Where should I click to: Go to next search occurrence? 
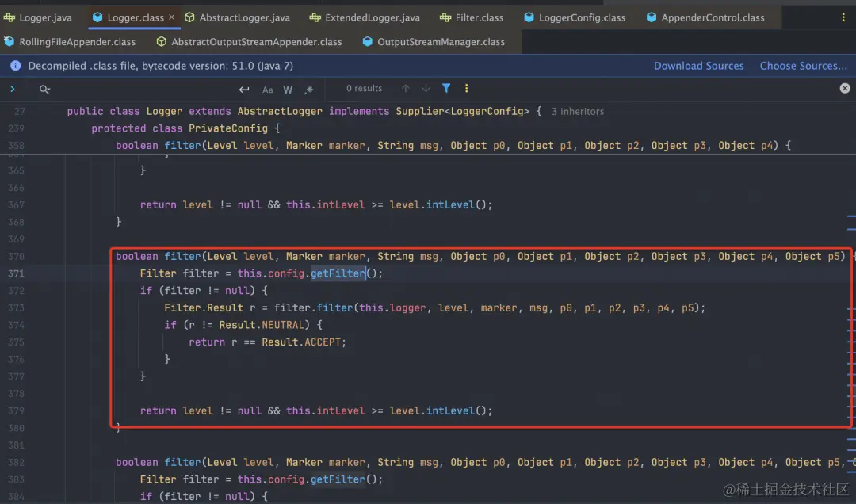pos(426,89)
